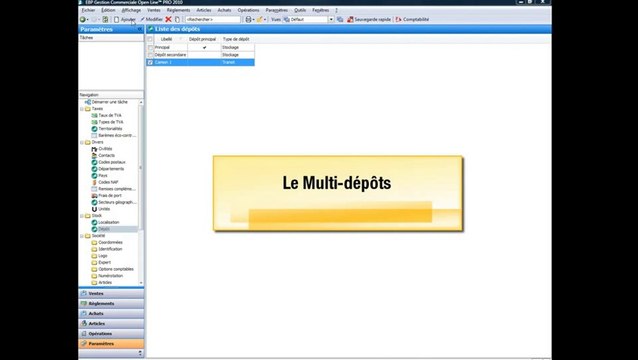
Task: Click the yellow folder export icon
Action: pyautogui.click(x=260, y=20)
